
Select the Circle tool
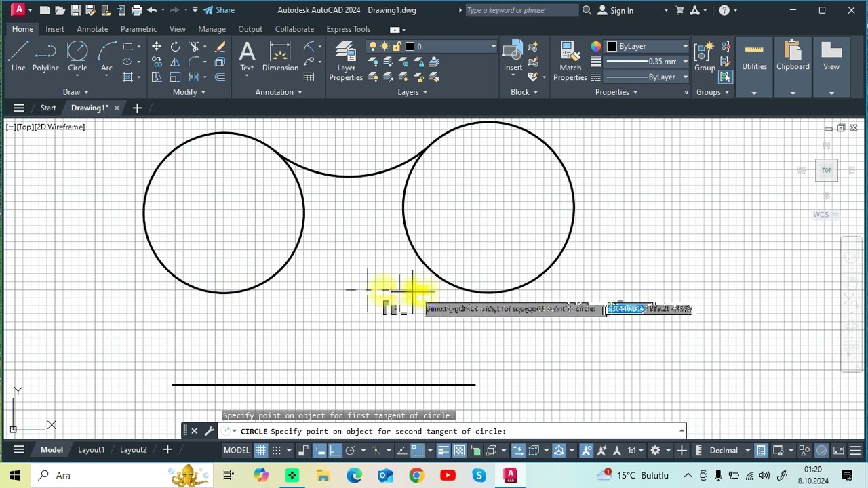coord(77,57)
